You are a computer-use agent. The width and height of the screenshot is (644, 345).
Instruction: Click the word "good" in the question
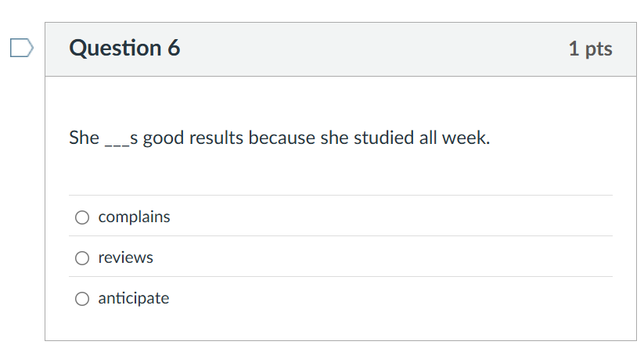[163, 139]
